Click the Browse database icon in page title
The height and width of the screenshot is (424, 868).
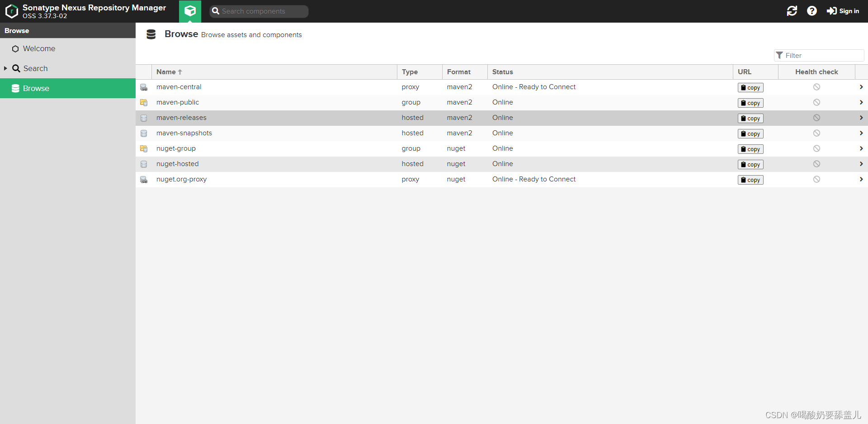[x=151, y=34]
